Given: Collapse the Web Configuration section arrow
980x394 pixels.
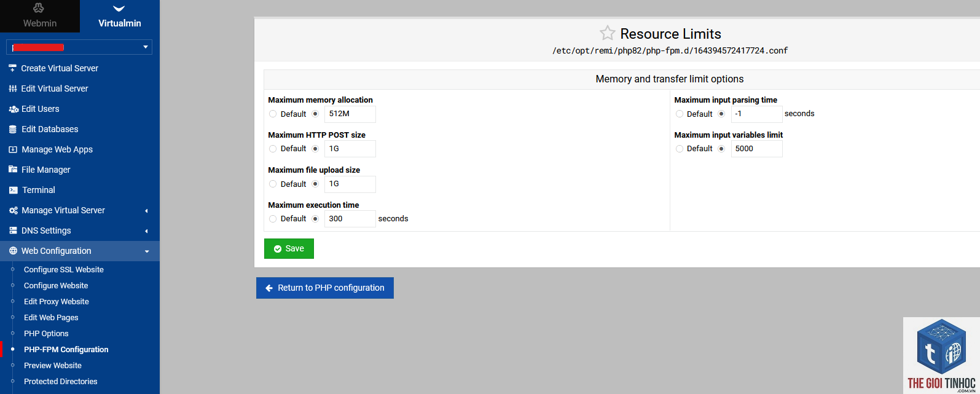Looking at the screenshot, I should (x=146, y=251).
